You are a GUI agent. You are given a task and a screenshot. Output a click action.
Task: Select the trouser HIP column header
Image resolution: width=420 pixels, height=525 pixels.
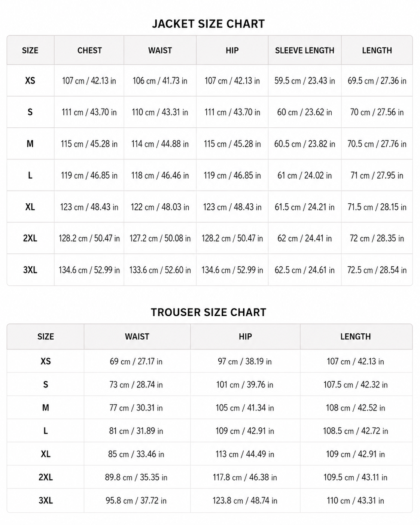(245, 337)
